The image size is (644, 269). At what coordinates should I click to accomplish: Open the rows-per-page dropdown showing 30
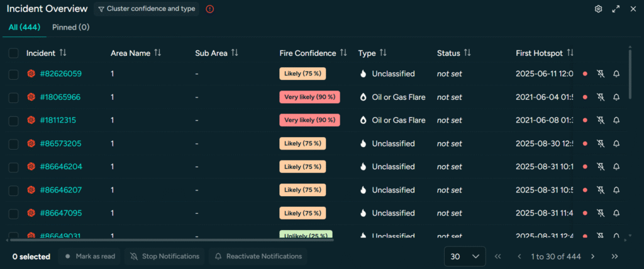465,256
